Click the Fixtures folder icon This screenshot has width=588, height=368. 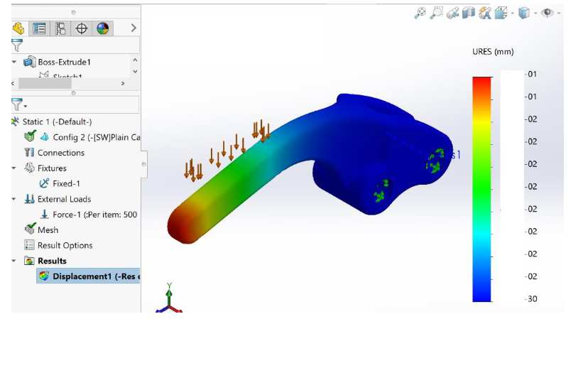click(x=29, y=168)
